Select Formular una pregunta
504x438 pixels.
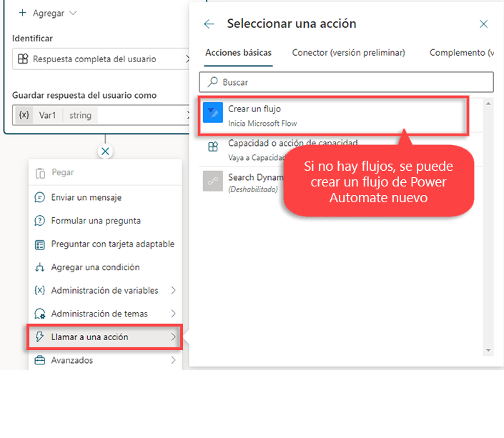105,221
